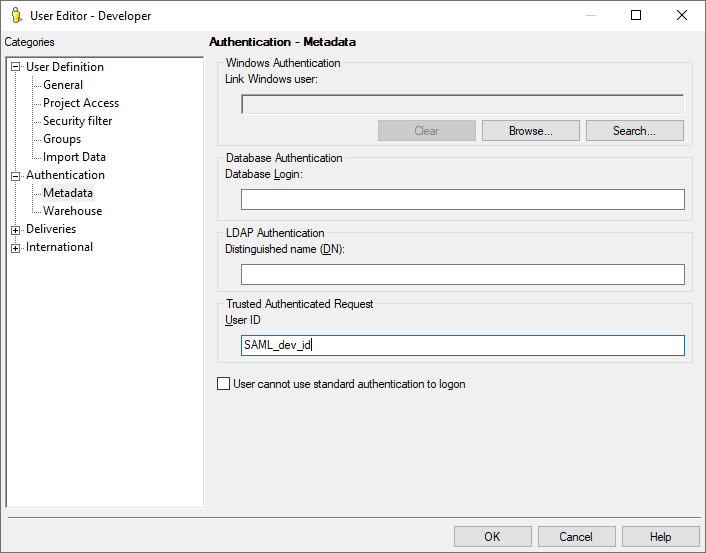Click the Trusted Authenticated Request User ID field

pyautogui.click(x=462, y=345)
